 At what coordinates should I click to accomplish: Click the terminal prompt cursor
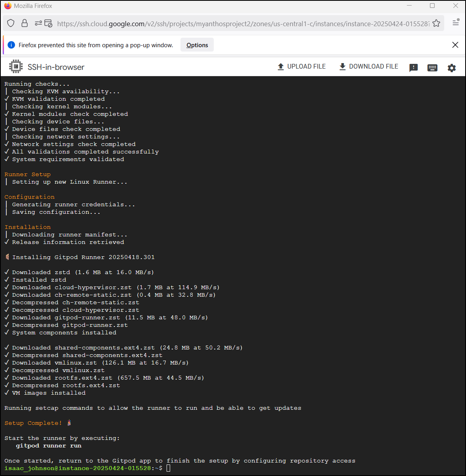tap(168, 468)
